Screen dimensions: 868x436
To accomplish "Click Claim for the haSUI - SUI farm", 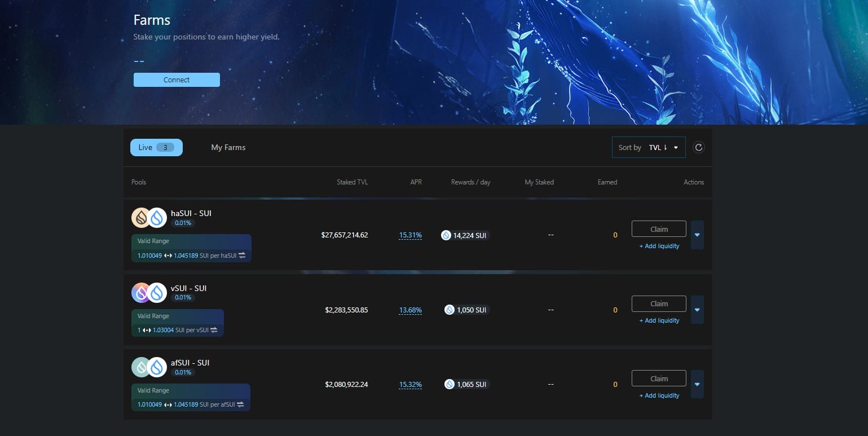I will coord(658,228).
